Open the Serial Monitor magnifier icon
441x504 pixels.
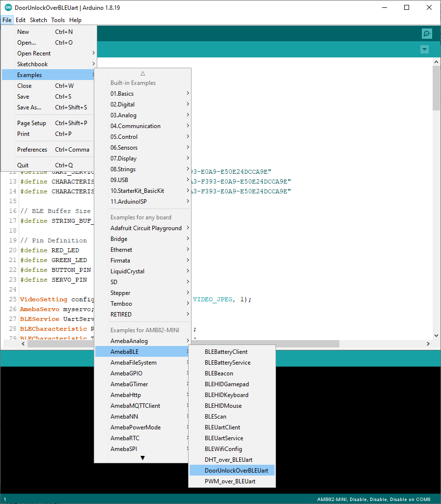pyautogui.click(x=427, y=34)
